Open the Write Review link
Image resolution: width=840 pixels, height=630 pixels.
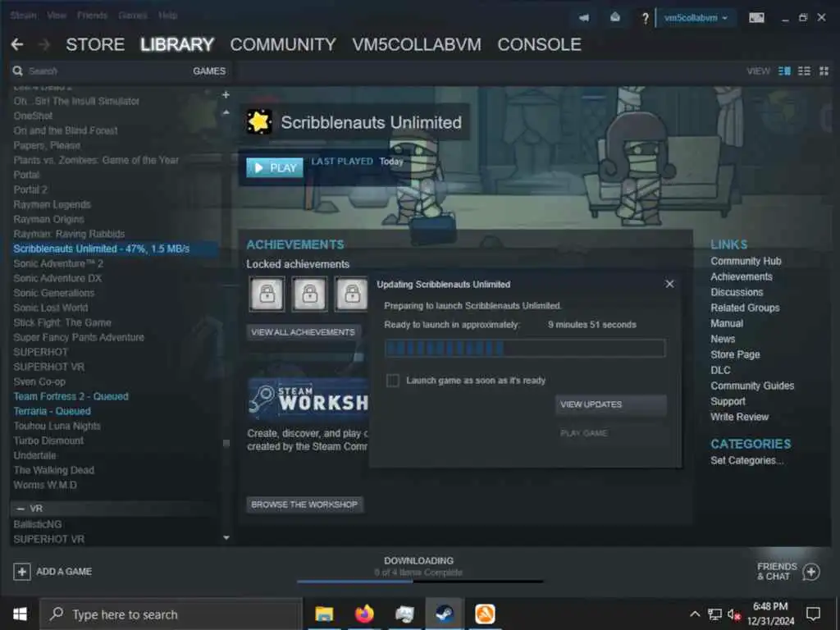coord(739,417)
